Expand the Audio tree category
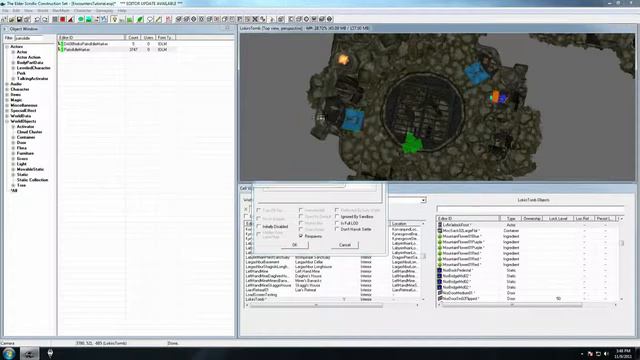The height and width of the screenshot is (360, 640). click(x=7, y=84)
